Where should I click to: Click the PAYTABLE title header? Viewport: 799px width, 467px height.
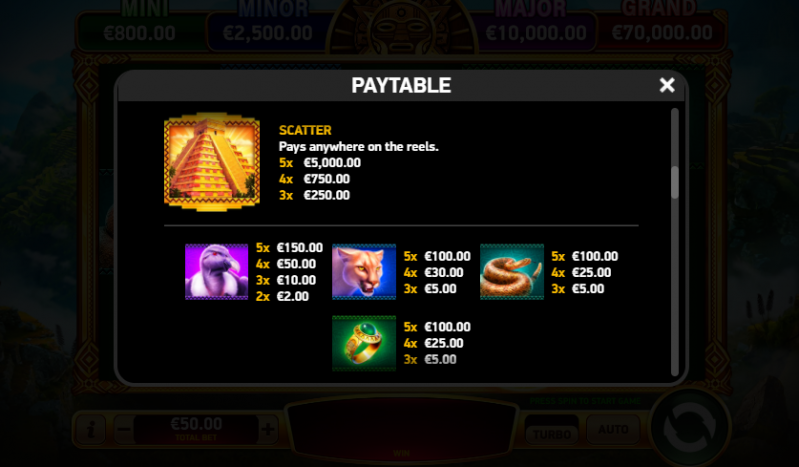pos(401,85)
